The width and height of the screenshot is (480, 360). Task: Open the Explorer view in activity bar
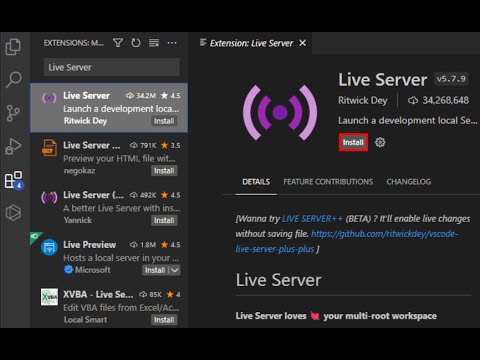[x=13, y=47]
